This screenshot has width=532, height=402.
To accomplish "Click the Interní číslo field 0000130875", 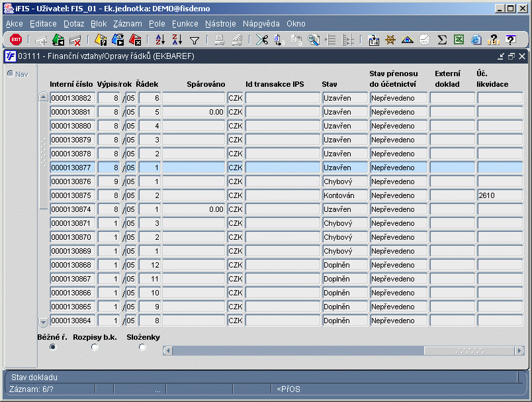I will point(73,195).
